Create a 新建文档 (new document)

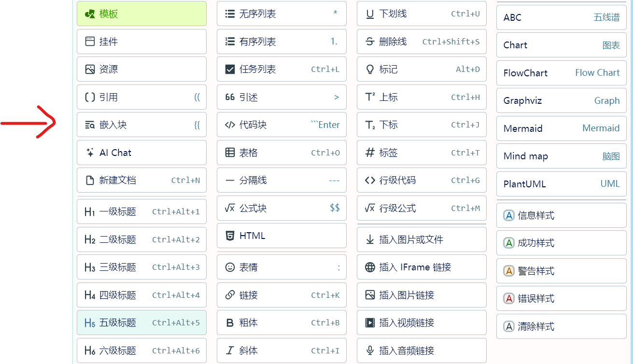pos(141,180)
